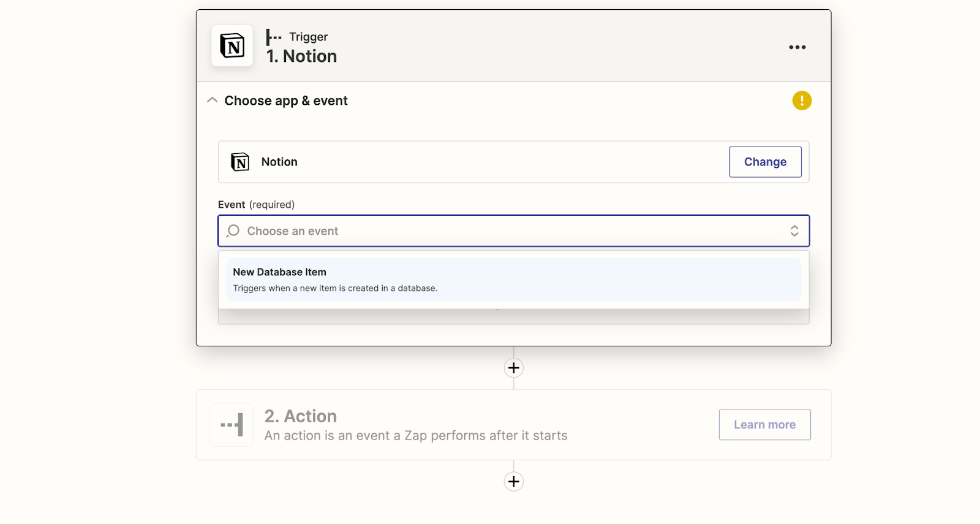Open the "2. Action" step heading
This screenshot has height=524, width=980.
coord(301,416)
